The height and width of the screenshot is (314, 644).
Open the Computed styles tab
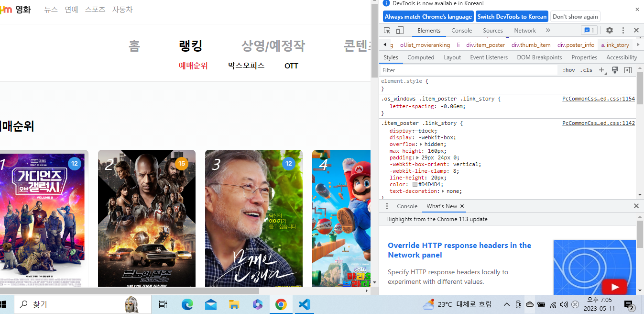pyautogui.click(x=421, y=57)
